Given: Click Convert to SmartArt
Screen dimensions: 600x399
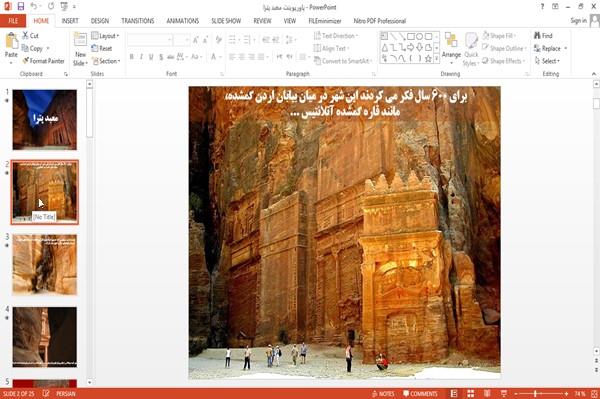Looking at the screenshot, I should (343, 61).
